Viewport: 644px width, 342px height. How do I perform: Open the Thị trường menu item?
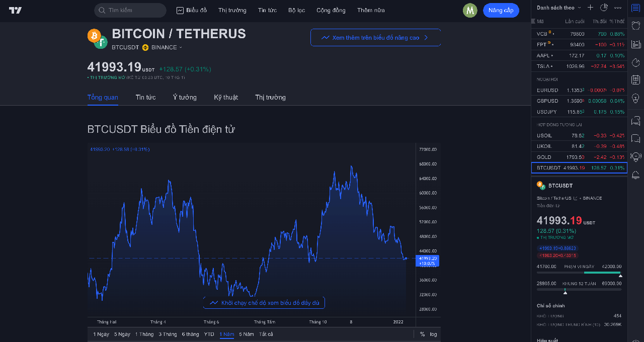coord(232,10)
